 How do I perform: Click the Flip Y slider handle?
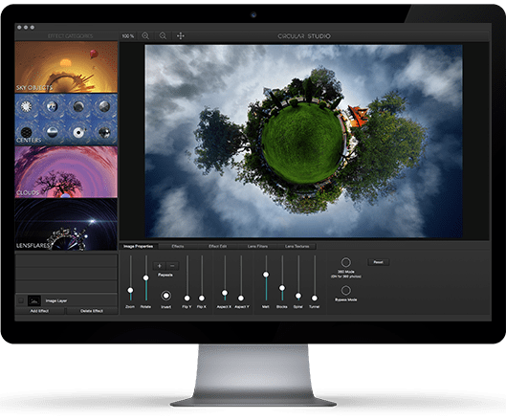[x=187, y=298]
